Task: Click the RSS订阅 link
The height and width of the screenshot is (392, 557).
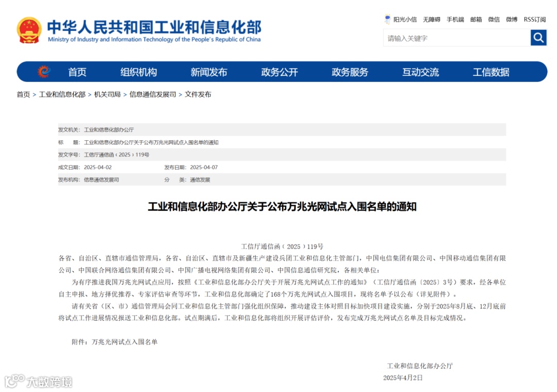Action: (x=535, y=20)
